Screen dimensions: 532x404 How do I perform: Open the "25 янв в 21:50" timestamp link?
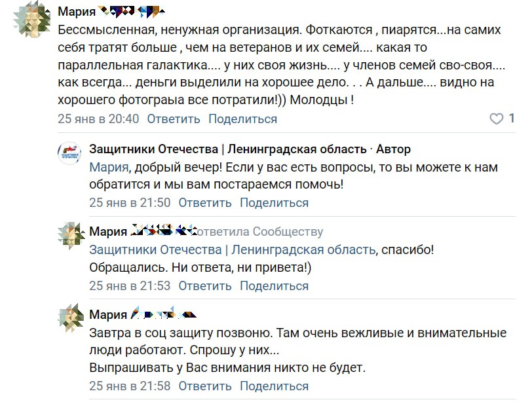(130, 202)
